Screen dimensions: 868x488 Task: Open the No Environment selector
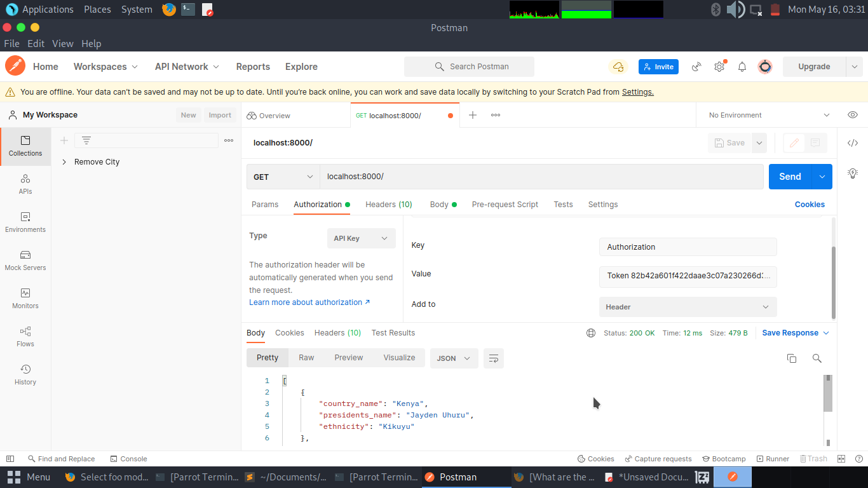click(x=763, y=114)
